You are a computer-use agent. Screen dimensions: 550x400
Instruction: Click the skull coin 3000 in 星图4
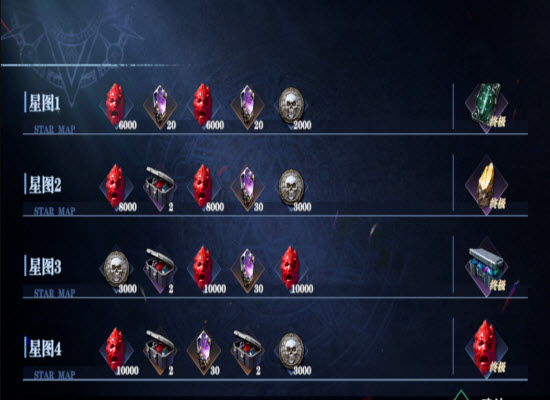click(291, 352)
